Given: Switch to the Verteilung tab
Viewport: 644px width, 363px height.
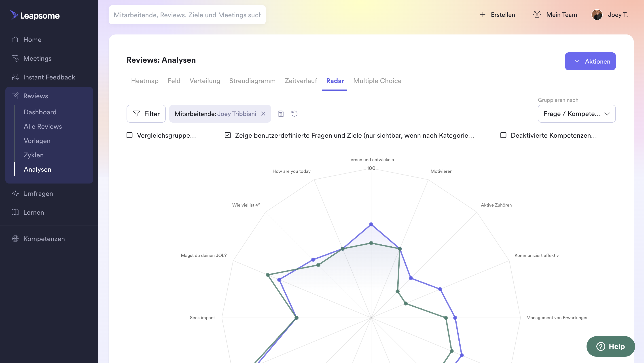Looking at the screenshot, I should [205, 81].
